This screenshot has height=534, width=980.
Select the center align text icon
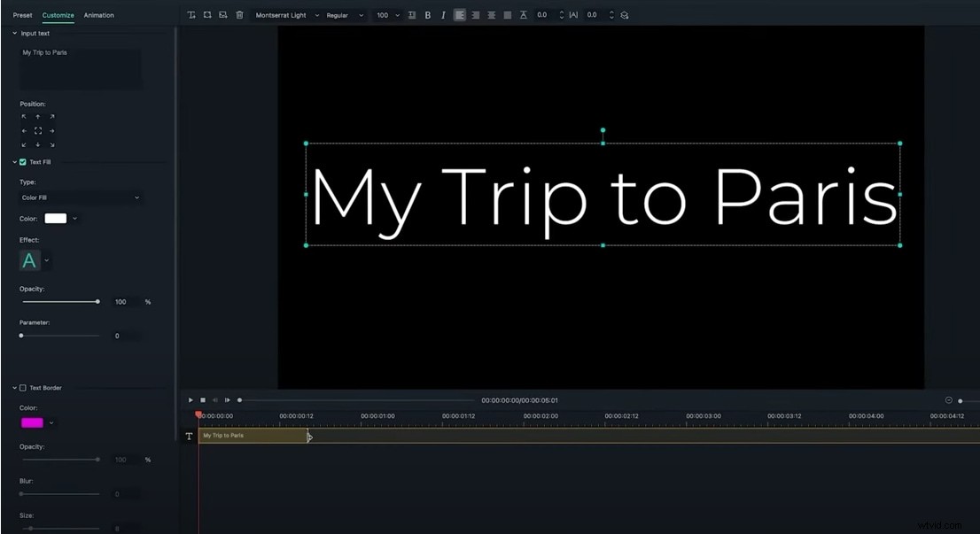pos(476,15)
